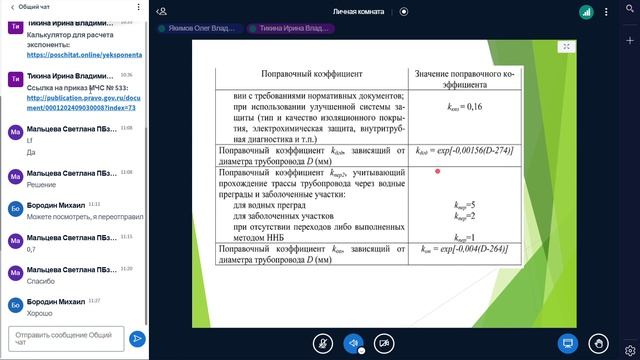Expand presentation to fullscreen
The height and width of the screenshot is (360, 640).
pos(567,47)
